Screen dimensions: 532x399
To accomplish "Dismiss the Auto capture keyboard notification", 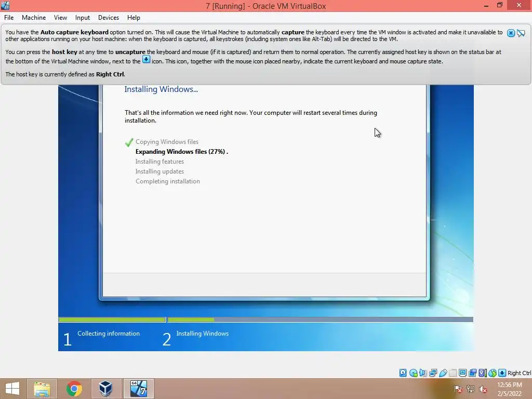I will pyautogui.click(x=511, y=33).
